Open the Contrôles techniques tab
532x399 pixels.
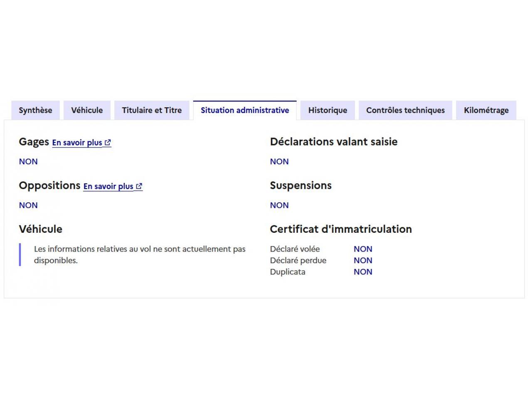point(405,111)
